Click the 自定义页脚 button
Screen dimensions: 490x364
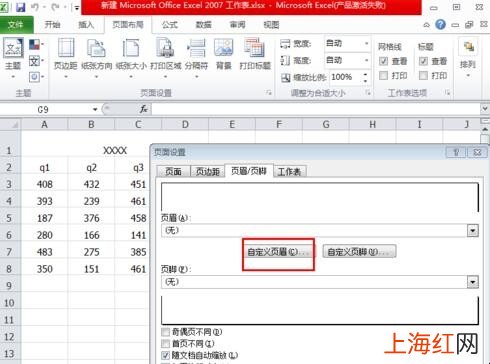[359, 252]
